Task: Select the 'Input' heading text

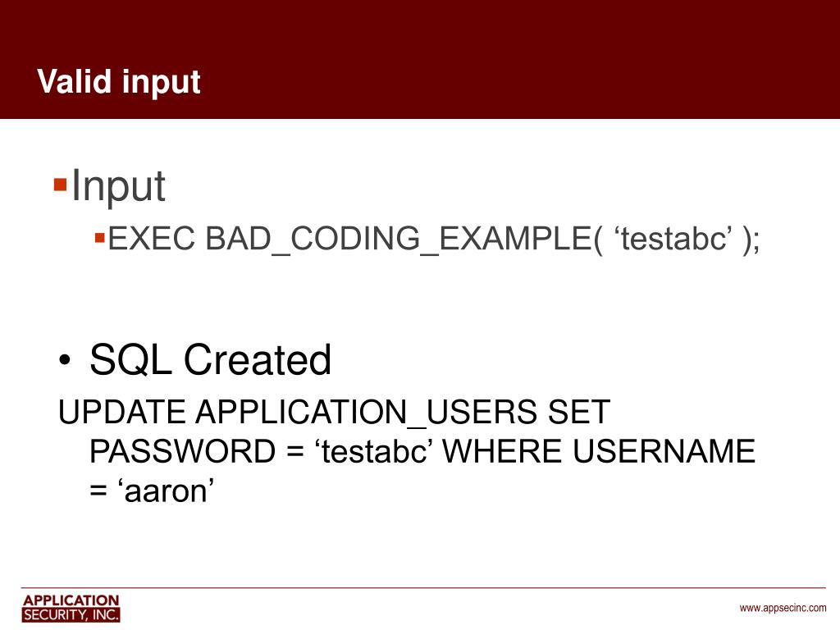Action: [x=118, y=186]
